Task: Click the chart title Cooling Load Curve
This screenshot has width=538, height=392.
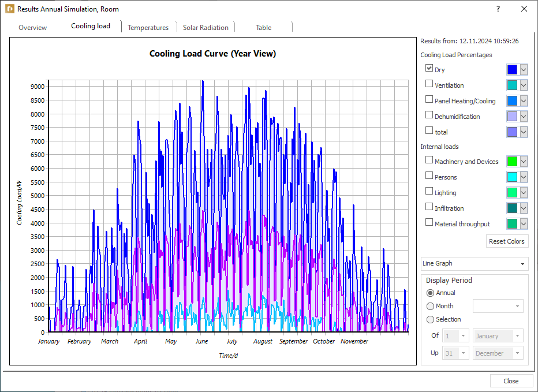Action: (213, 54)
